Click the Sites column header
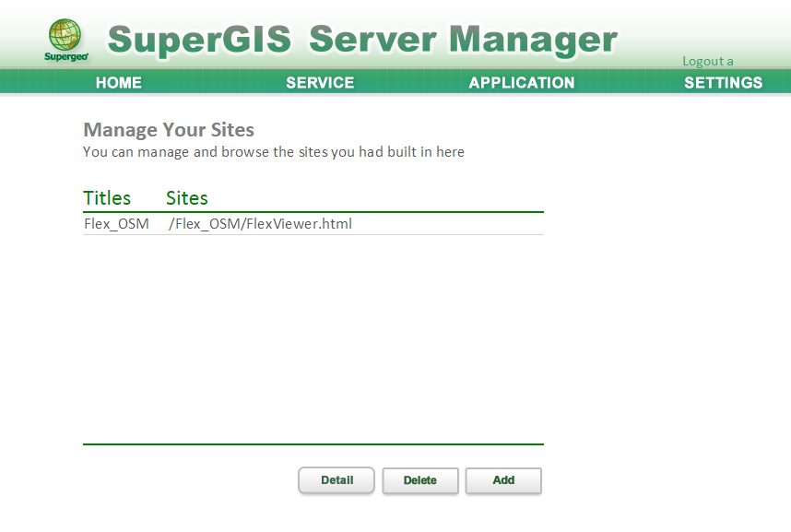The width and height of the screenshot is (791, 532). coord(186,198)
